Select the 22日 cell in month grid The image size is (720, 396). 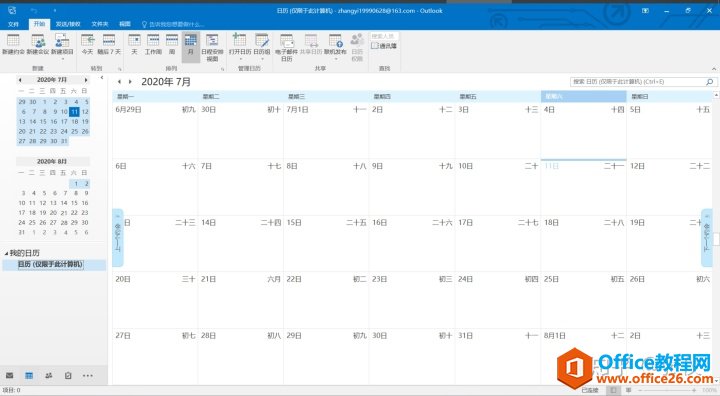pyautogui.click(x=326, y=300)
